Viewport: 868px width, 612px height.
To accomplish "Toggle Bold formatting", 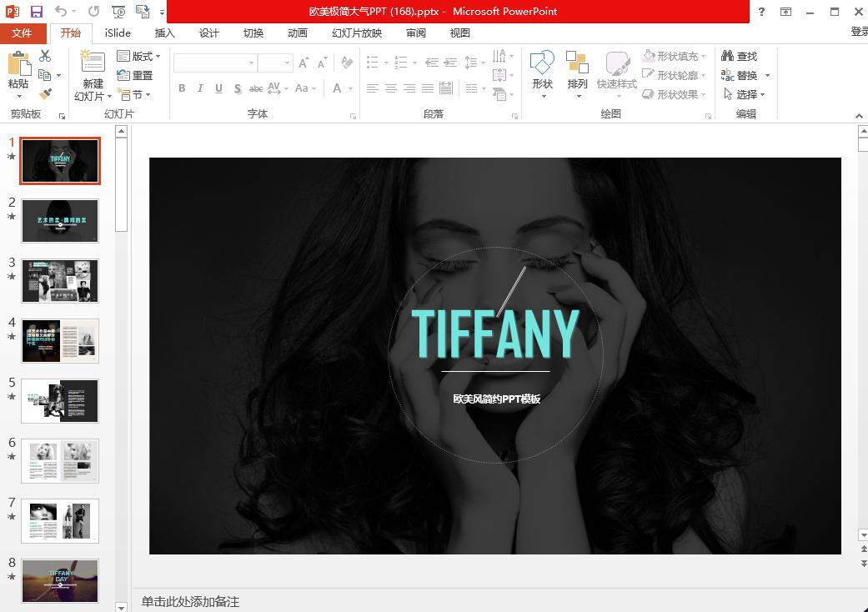I will (x=182, y=88).
